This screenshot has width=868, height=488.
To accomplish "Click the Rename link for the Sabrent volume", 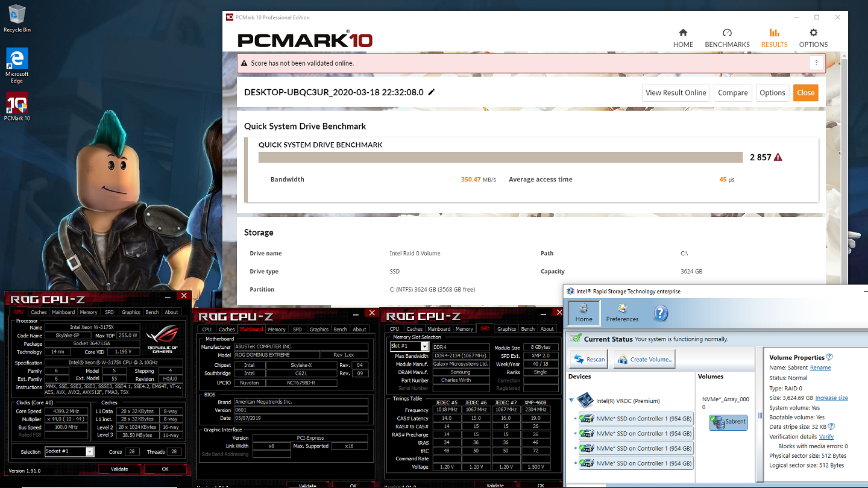I will tap(820, 368).
